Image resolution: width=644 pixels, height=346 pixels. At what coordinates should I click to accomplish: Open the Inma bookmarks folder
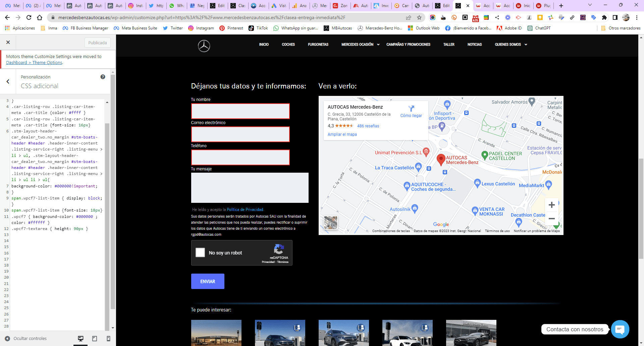pos(49,28)
